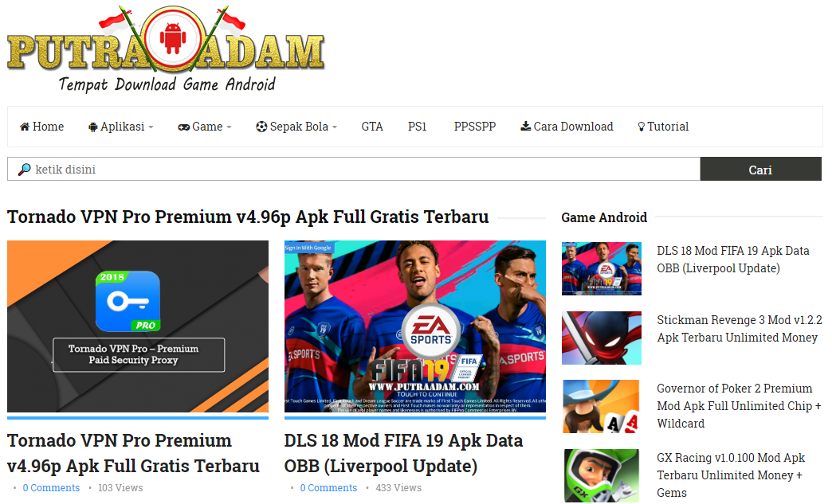
Task: Focus the 'ketik disini' search field
Action: [354, 169]
